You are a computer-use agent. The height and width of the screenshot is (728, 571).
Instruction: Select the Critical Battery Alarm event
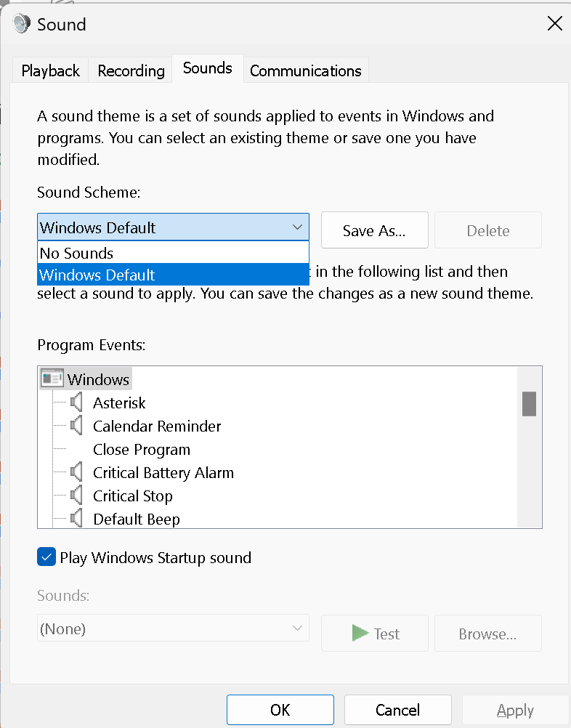(163, 472)
